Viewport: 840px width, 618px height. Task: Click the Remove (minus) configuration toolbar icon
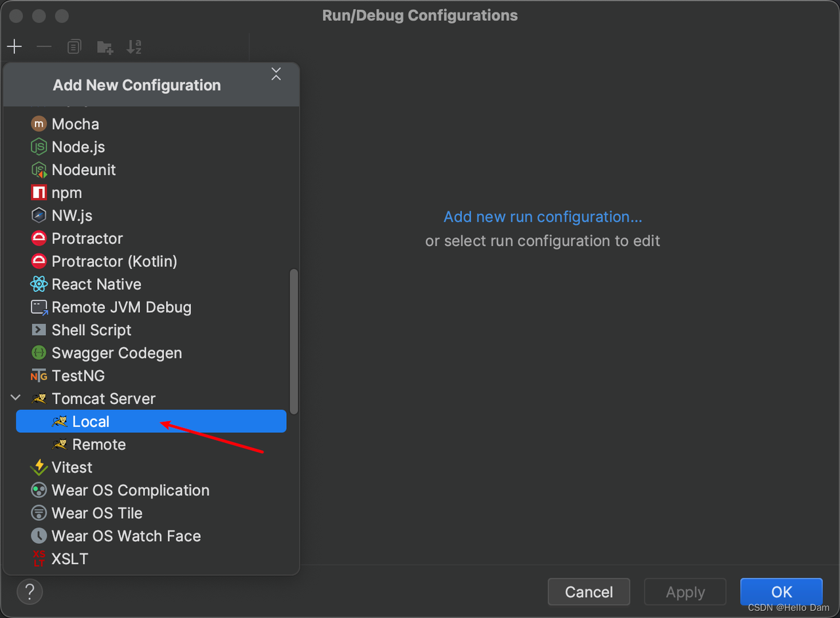(44, 47)
